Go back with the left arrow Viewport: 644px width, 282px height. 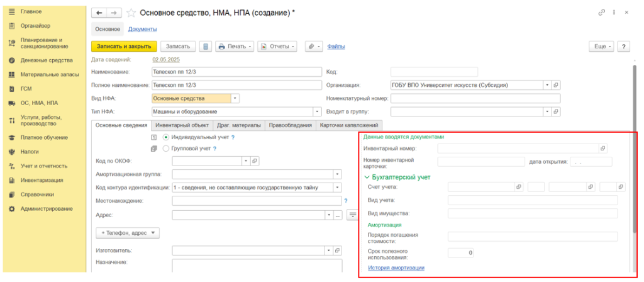click(99, 13)
